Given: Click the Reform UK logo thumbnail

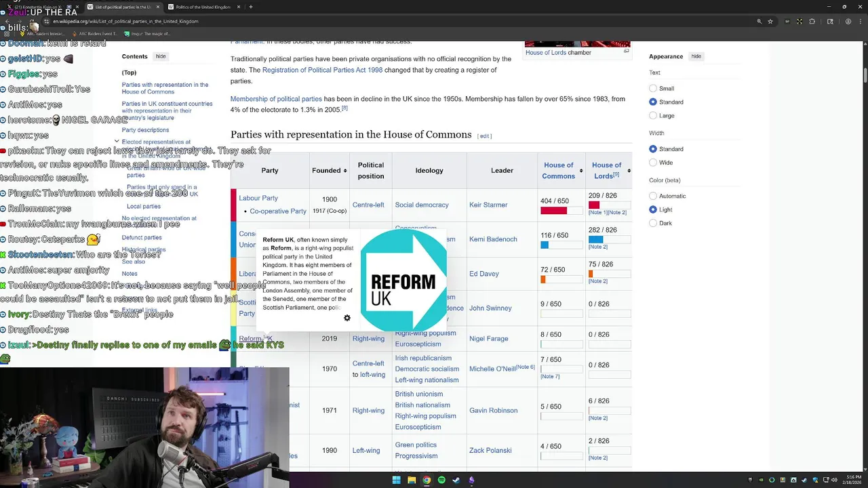Looking at the screenshot, I should pyautogui.click(x=403, y=281).
